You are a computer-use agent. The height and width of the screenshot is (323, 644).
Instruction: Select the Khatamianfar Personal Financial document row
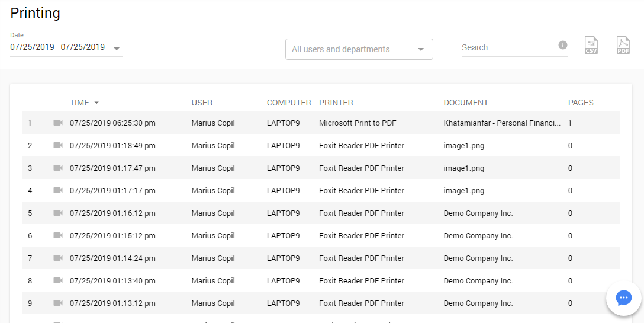click(501, 123)
